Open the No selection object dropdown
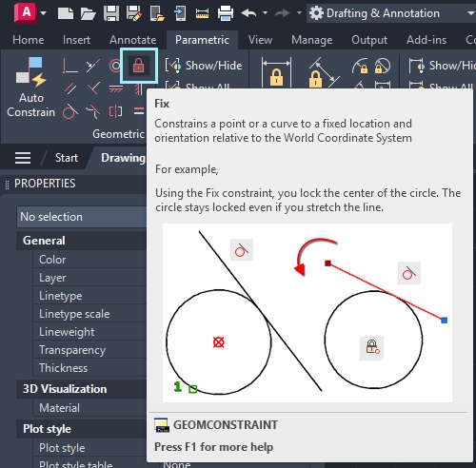The width and height of the screenshot is (476, 468). pos(82,217)
